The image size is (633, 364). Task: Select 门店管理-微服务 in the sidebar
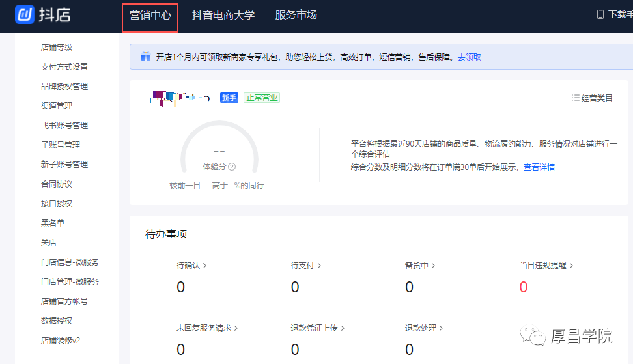(x=70, y=282)
